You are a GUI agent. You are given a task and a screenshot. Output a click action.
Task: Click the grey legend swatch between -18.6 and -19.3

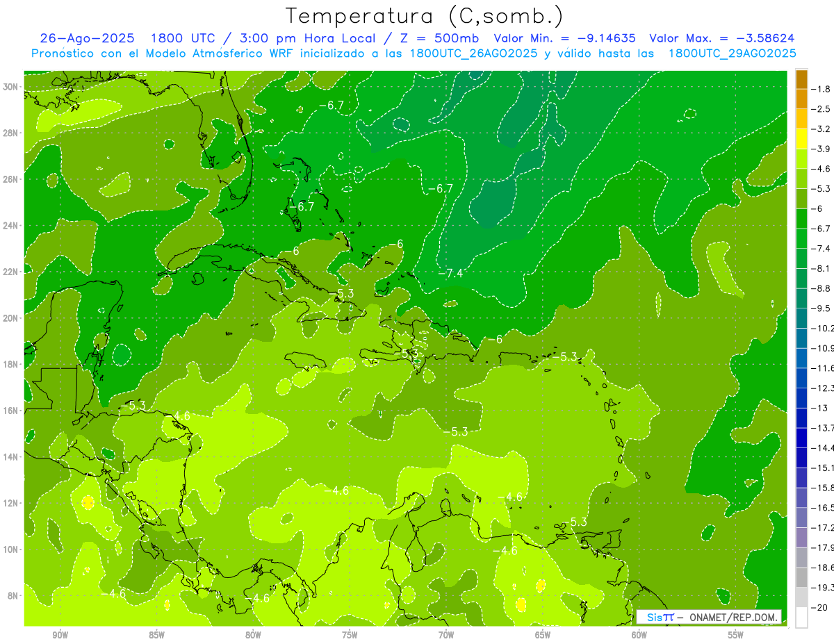click(801, 578)
